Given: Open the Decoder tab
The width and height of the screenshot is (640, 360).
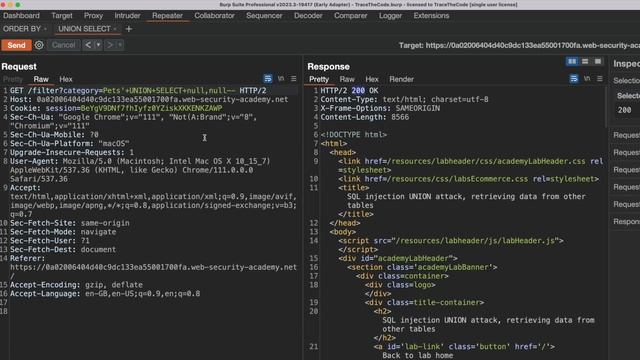Looking at the screenshot, I should pos(308,16).
